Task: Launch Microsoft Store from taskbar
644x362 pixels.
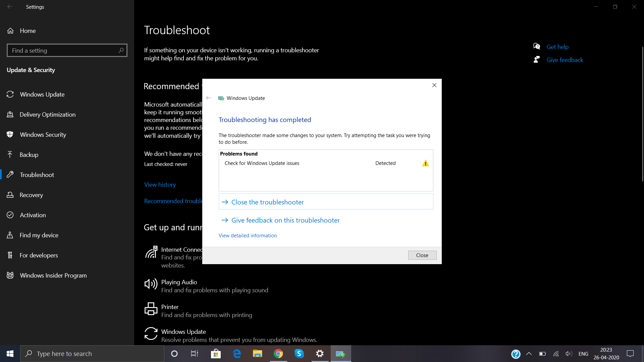Action: [216, 354]
